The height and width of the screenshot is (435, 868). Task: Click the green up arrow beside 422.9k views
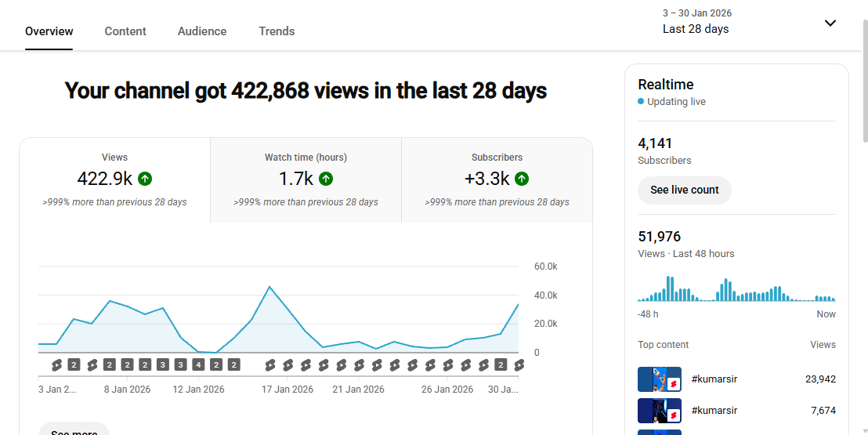pos(145,179)
